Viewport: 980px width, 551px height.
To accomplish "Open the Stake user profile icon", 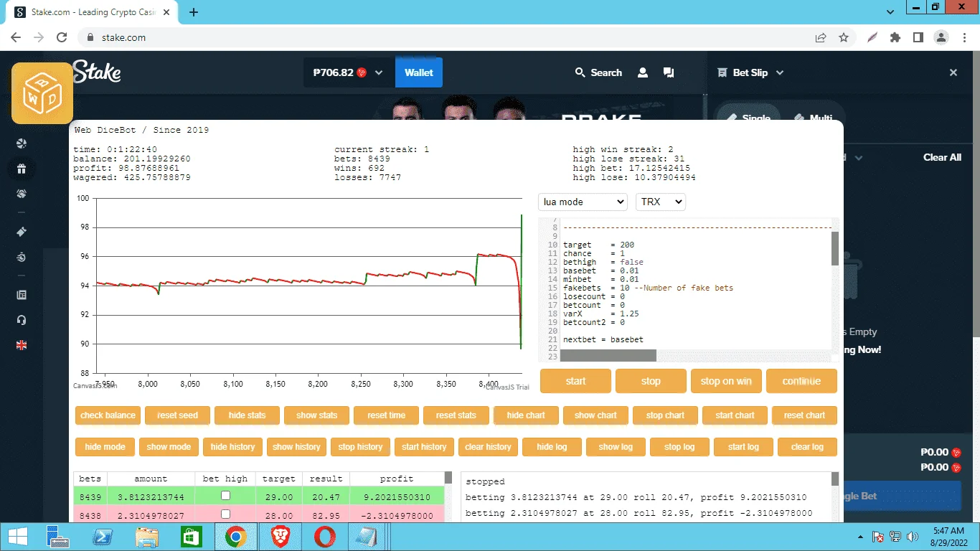I will click(643, 72).
